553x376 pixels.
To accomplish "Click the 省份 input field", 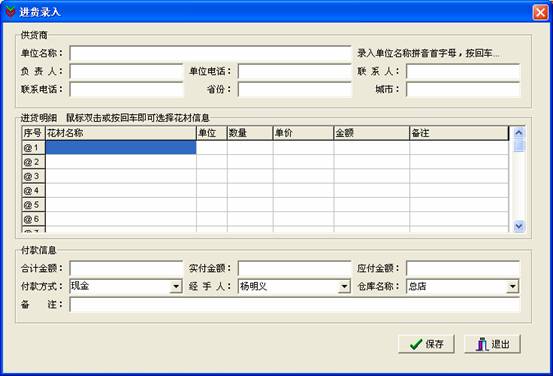I will [x=294, y=90].
